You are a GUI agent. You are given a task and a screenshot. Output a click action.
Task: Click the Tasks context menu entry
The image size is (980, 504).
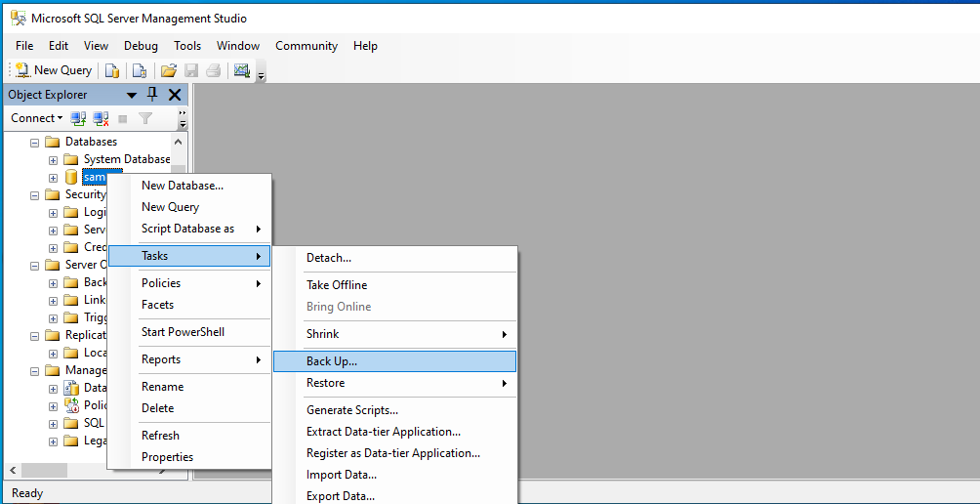(x=189, y=256)
